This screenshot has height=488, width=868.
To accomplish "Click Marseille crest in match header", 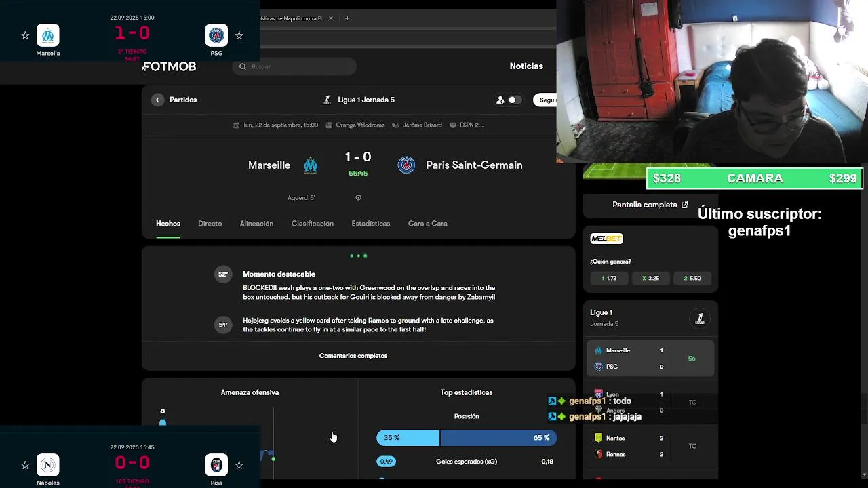I will click(x=311, y=165).
